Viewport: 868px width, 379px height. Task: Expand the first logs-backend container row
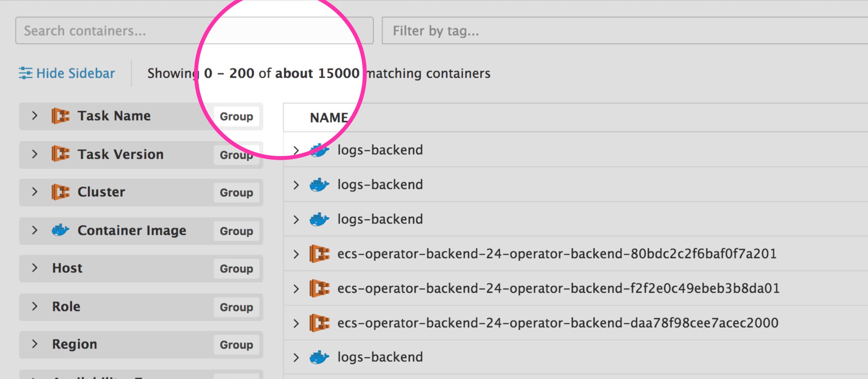[x=296, y=149]
